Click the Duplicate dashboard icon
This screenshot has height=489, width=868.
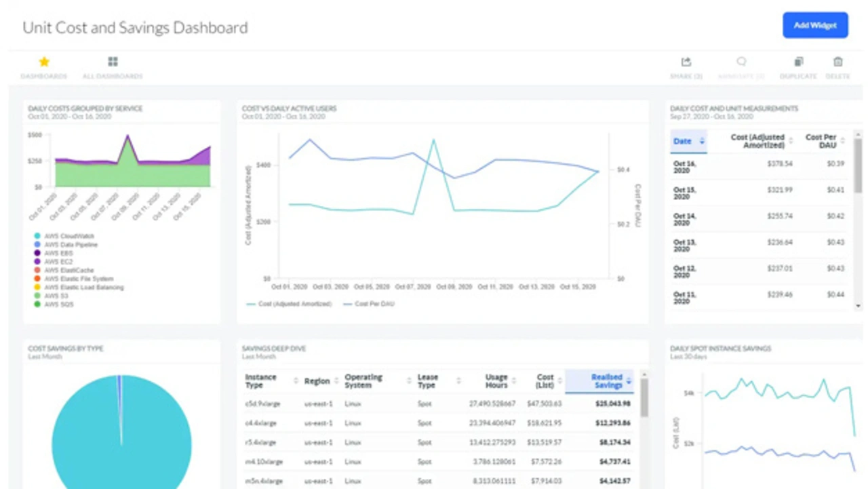tap(798, 62)
